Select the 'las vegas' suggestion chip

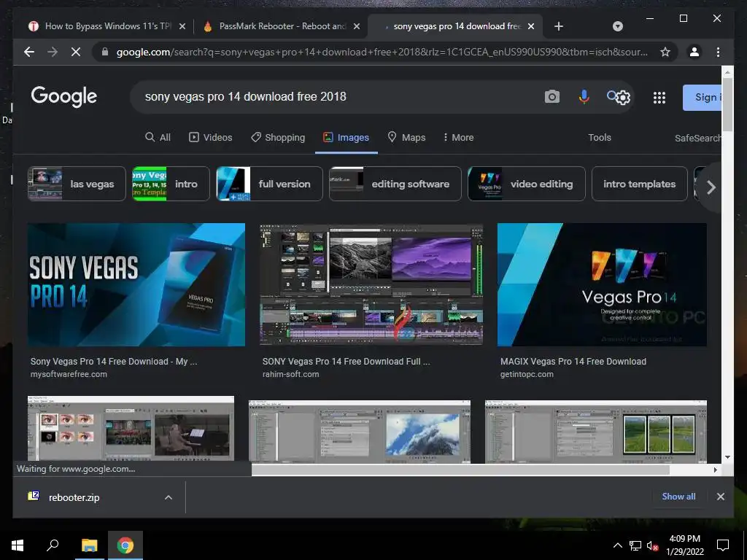click(x=77, y=184)
